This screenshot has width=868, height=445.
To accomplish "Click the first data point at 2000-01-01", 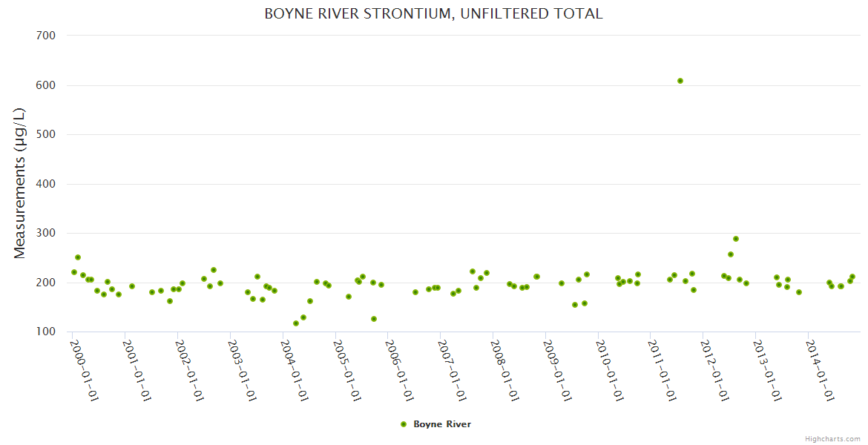I will (x=73, y=272).
